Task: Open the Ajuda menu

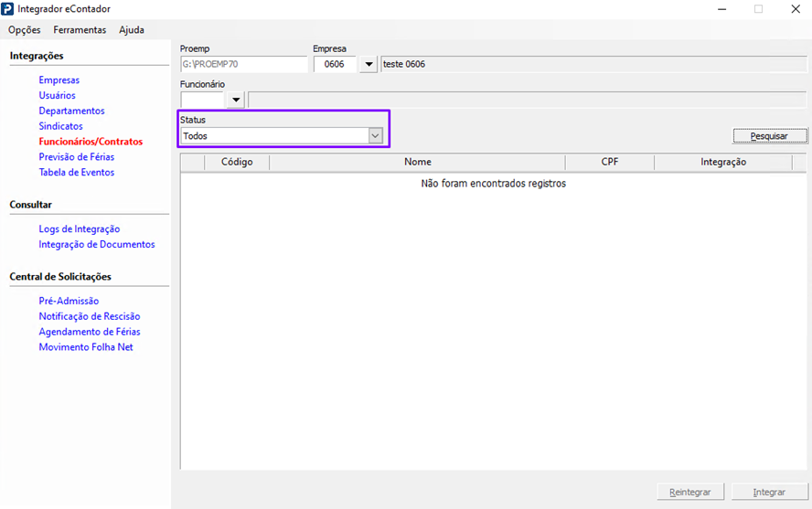Action: pos(132,30)
